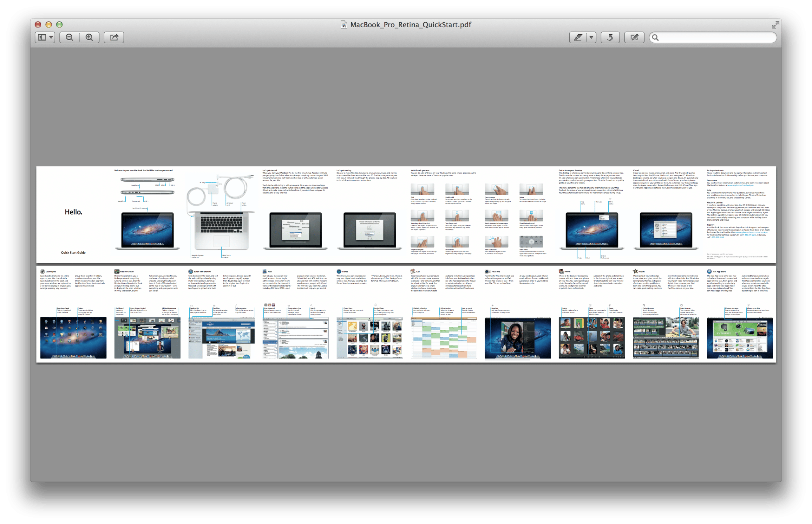812x524 pixels.
Task: Click the Safari browser screenshot image
Action: tap(221, 338)
